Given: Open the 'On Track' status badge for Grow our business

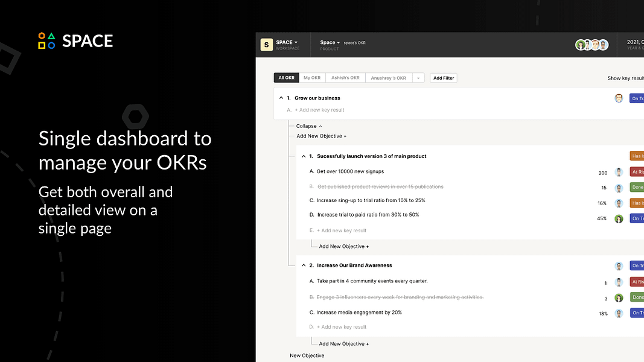Looking at the screenshot, I should [637, 98].
